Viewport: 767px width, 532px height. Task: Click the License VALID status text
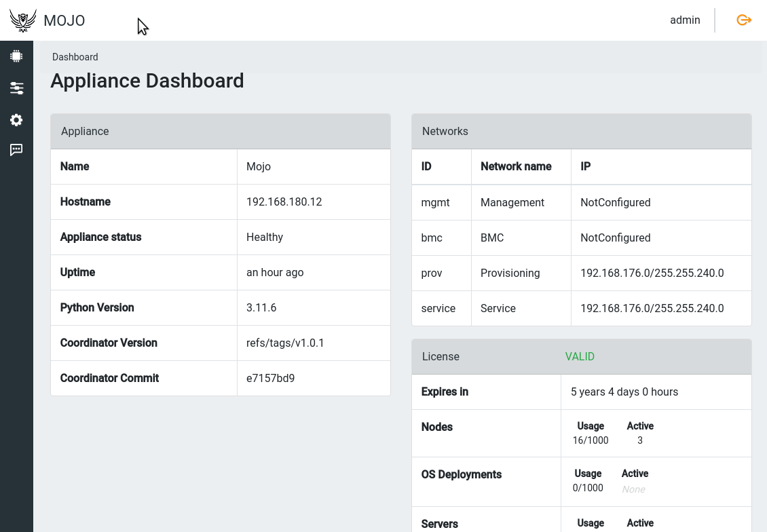[x=580, y=357]
